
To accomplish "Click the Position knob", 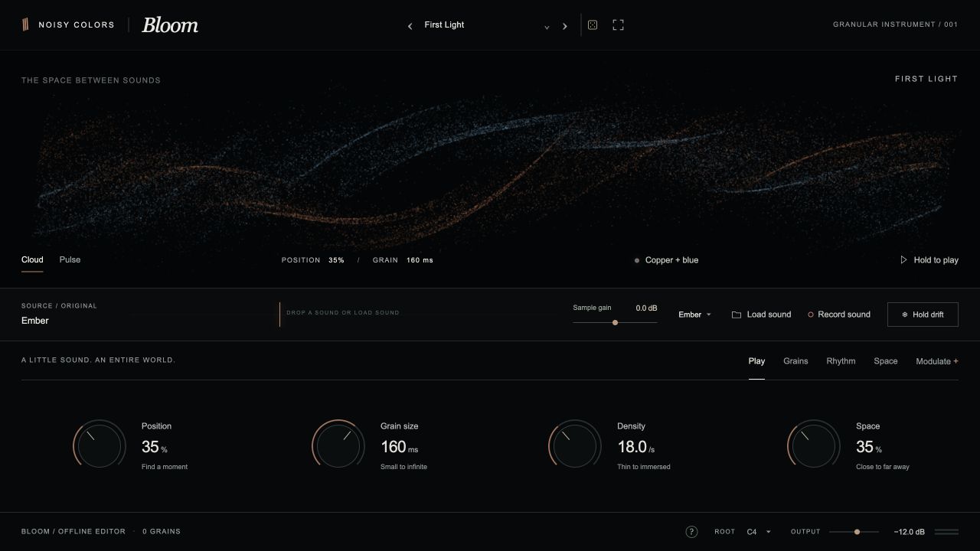I will pyautogui.click(x=100, y=445).
